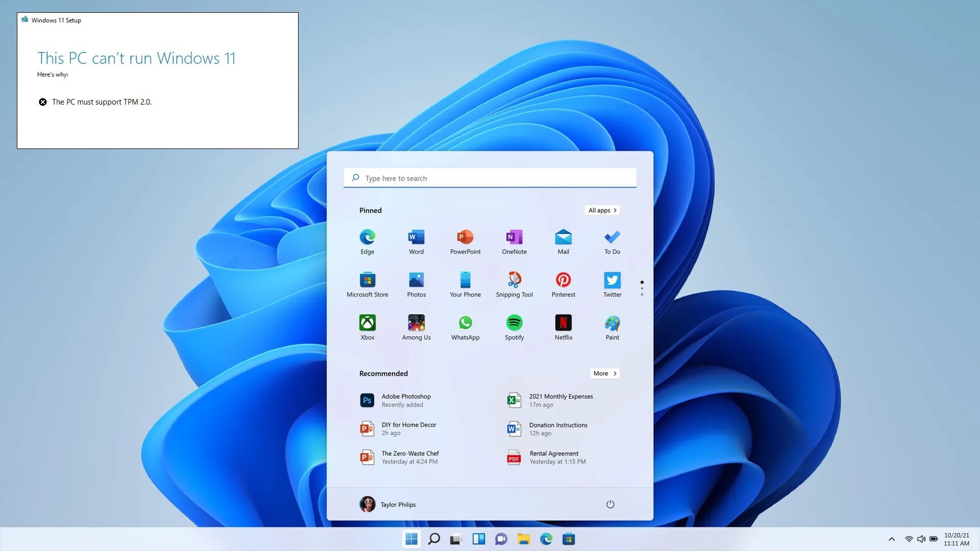
Task: Open the Xbox app
Action: coord(367,328)
